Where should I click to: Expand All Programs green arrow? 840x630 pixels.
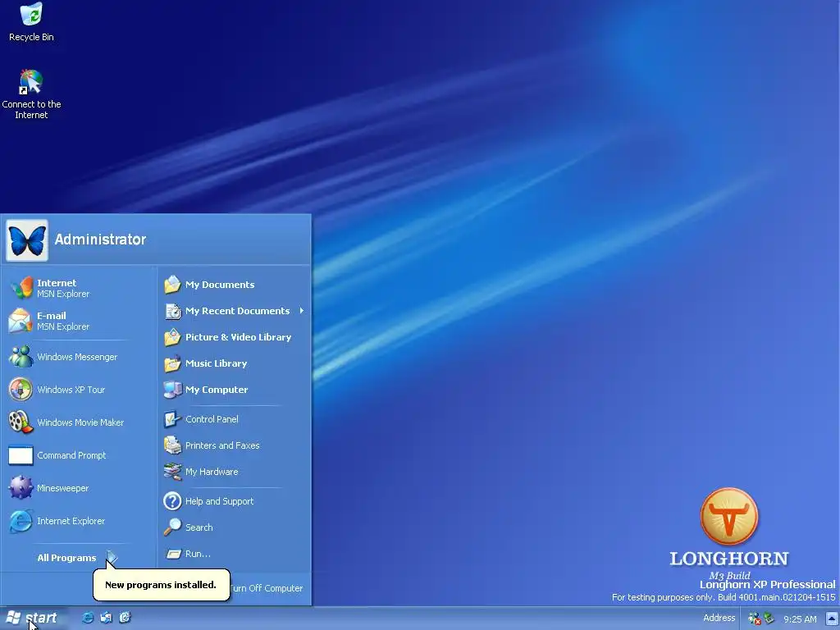112,558
